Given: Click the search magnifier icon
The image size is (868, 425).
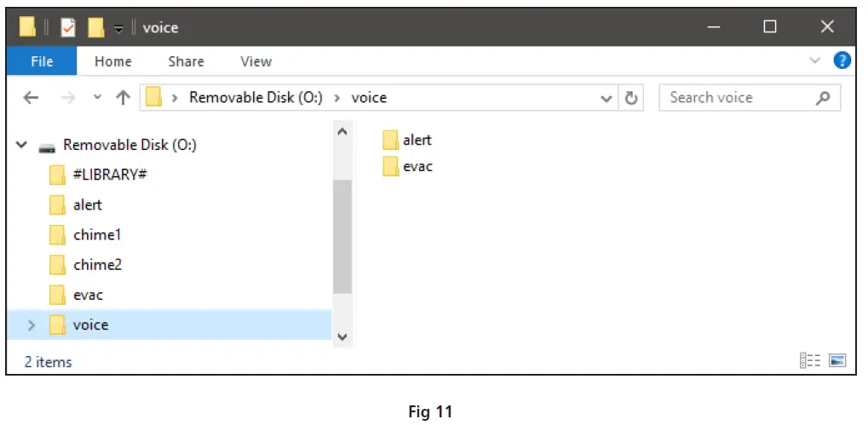Looking at the screenshot, I should (823, 98).
